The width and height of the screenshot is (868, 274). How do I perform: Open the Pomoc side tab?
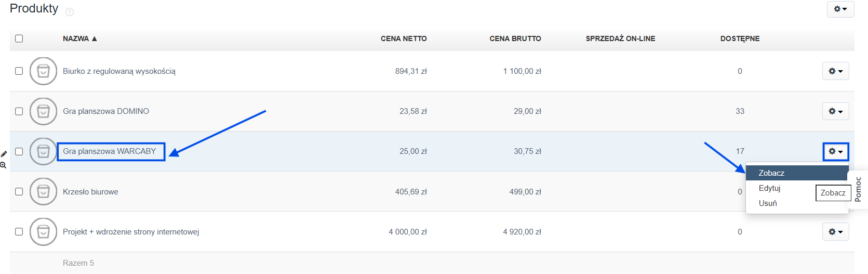point(858,189)
